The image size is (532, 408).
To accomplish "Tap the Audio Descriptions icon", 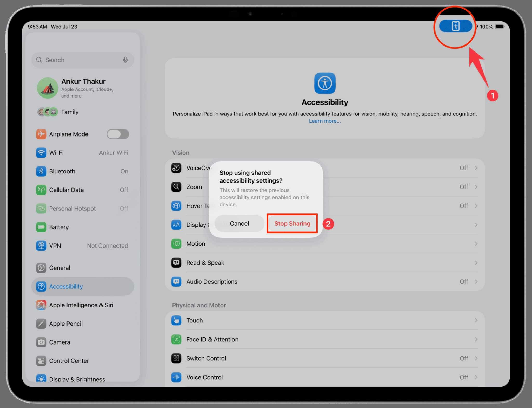I will 176,282.
